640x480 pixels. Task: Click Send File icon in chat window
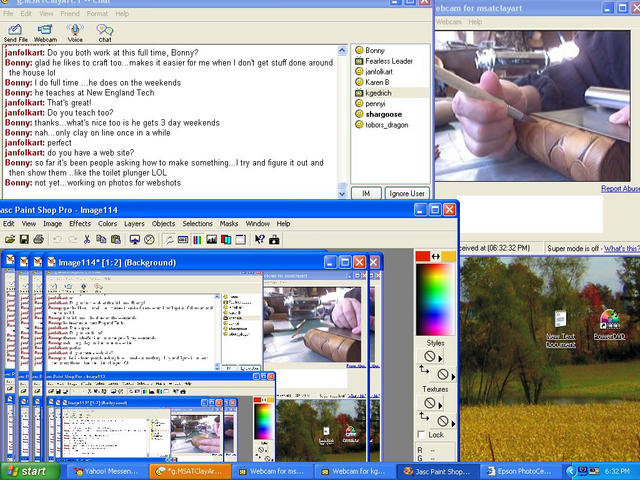pos(15,33)
